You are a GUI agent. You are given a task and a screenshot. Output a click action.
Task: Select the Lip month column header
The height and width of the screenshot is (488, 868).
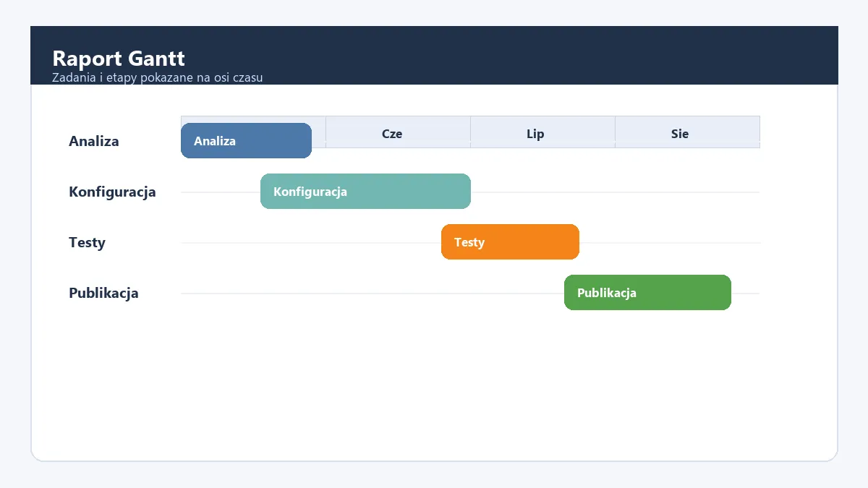coord(542,132)
